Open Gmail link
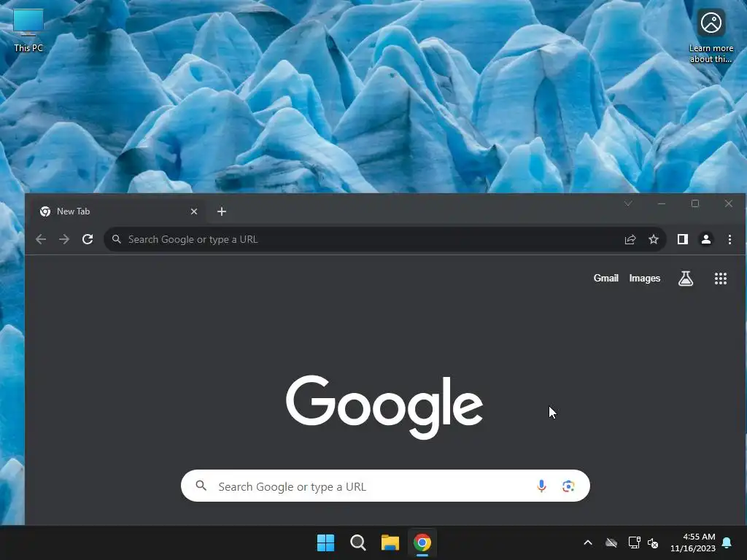The height and width of the screenshot is (560, 747). pyautogui.click(x=605, y=278)
